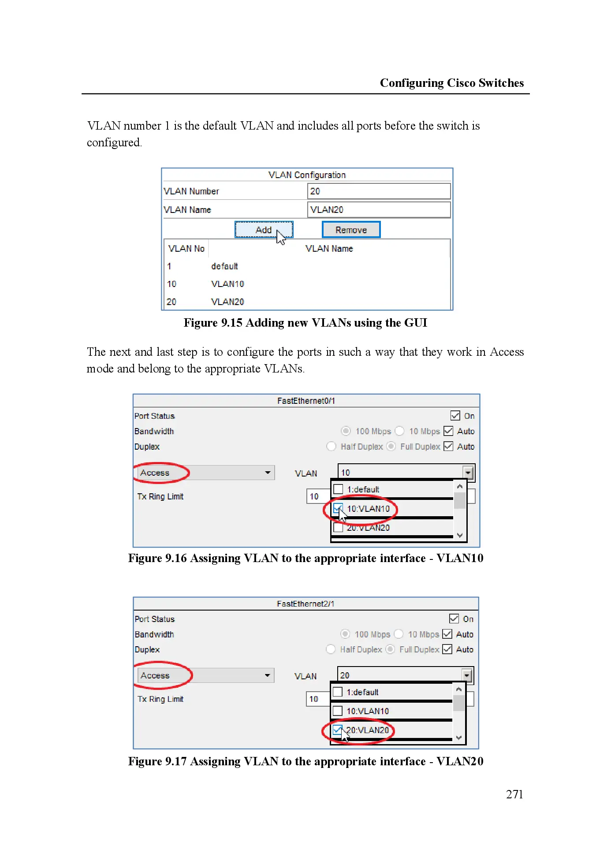
Task: Select the 'default' row in the VLAN list
Action: click(307, 266)
